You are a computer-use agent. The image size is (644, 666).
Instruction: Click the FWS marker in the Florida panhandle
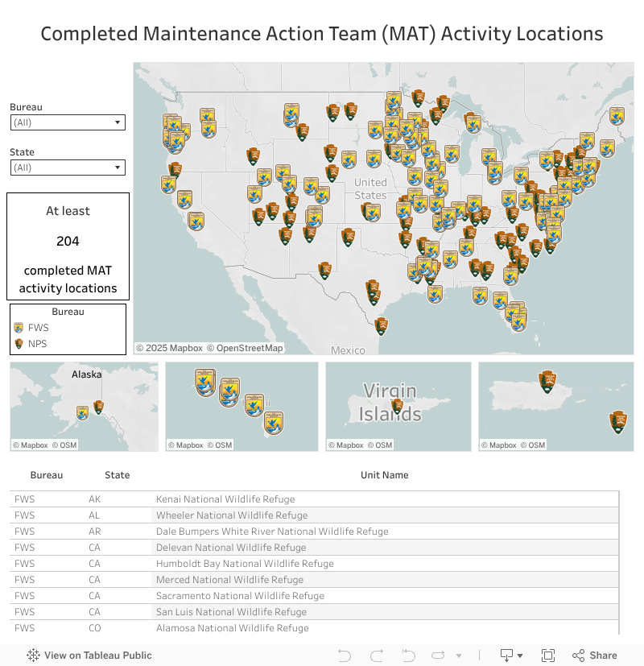[x=480, y=296]
